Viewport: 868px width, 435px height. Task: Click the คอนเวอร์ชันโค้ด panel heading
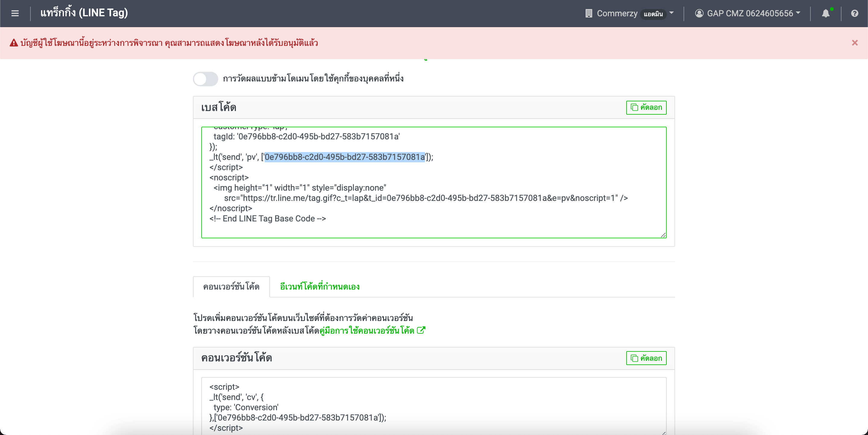click(x=237, y=358)
